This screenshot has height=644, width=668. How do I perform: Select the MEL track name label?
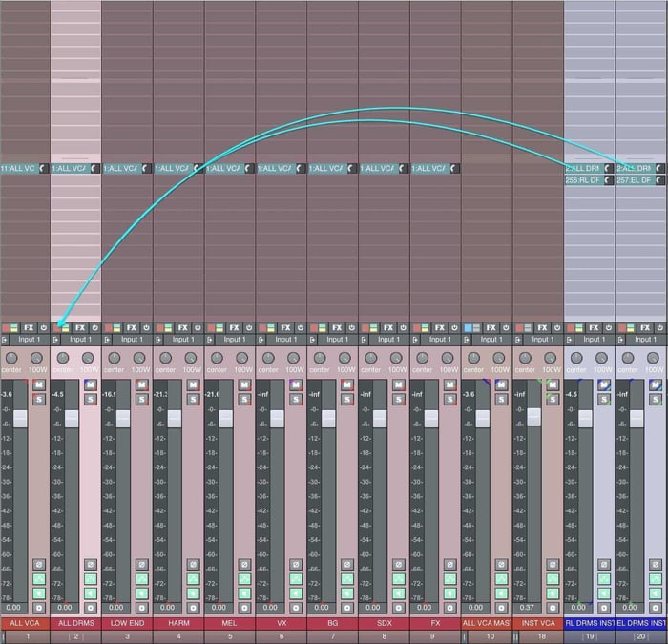tap(230, 623)
